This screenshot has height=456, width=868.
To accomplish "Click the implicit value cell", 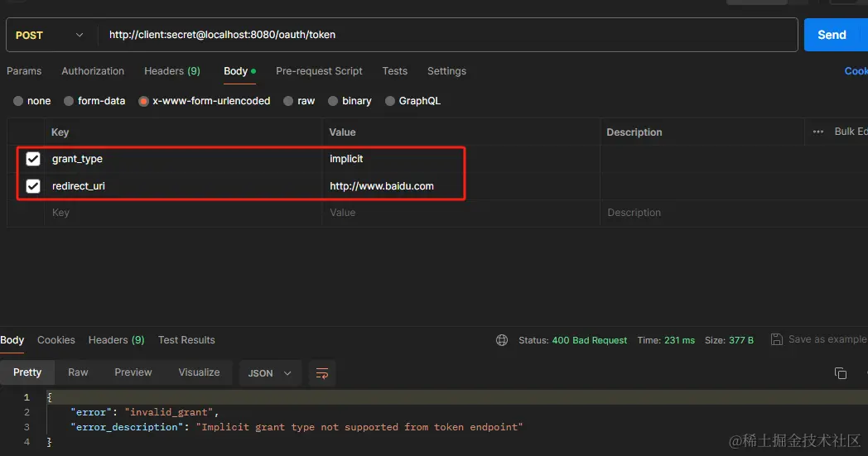I will pos(461,159).
